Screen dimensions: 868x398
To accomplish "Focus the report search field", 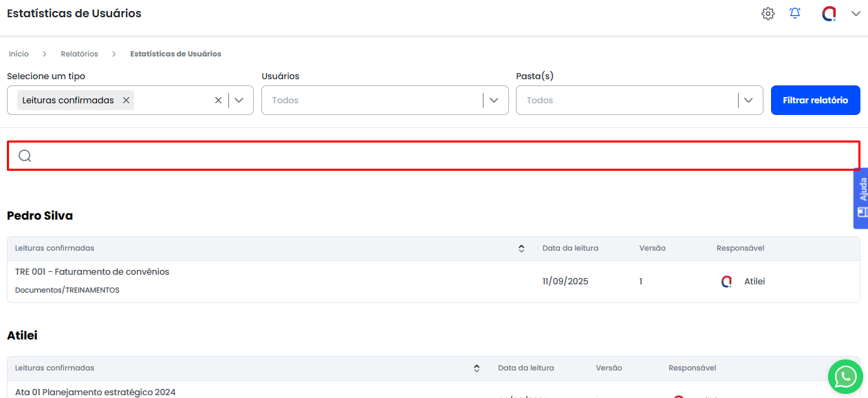I will 440,156.
